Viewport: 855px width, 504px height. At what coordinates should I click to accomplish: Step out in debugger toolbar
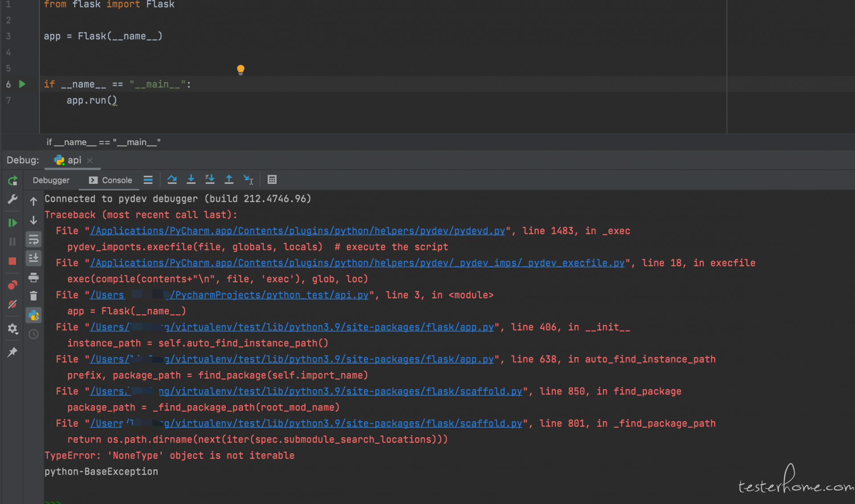pyautogui.click(x=229, y=179)
